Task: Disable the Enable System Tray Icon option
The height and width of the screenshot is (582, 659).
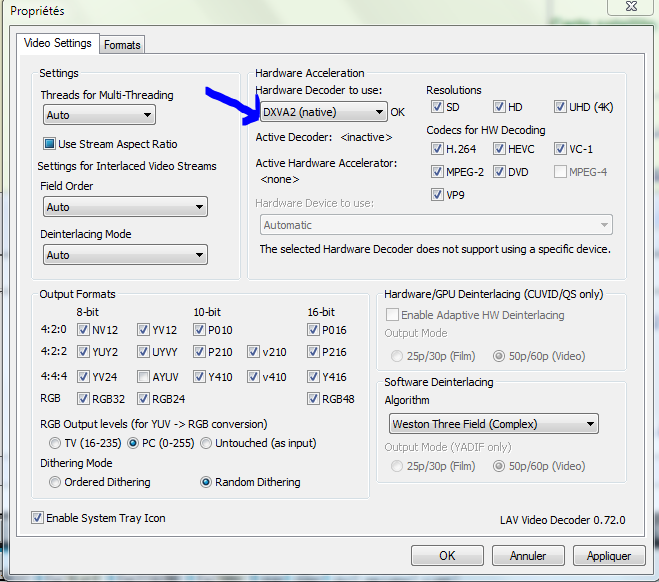Action: (x=38, y=518)
